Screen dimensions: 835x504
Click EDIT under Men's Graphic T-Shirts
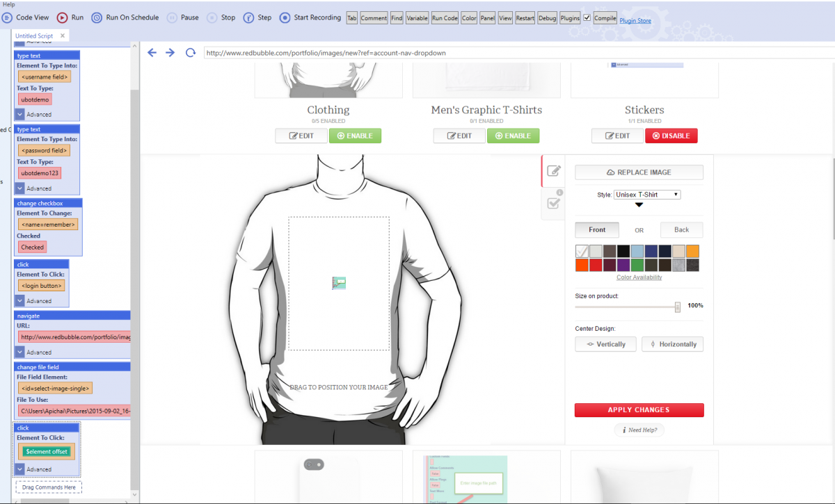[459, 136]
